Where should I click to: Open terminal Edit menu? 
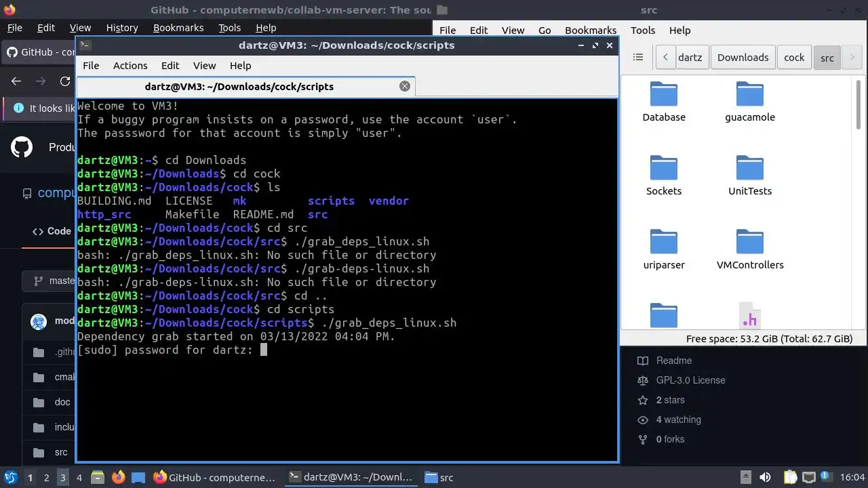170,66
